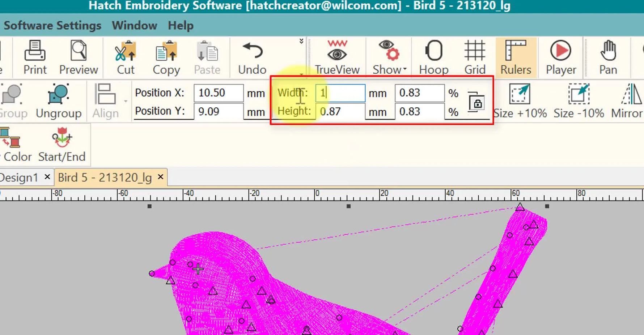Undo the last action
Image resolution: width=644 pixels, height=335 pixels.
tap(252, 58)
